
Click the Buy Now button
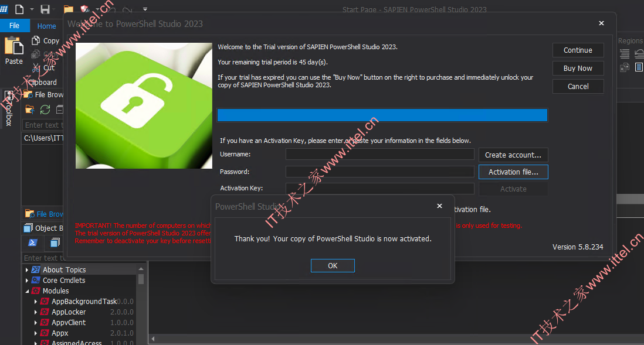578,68
